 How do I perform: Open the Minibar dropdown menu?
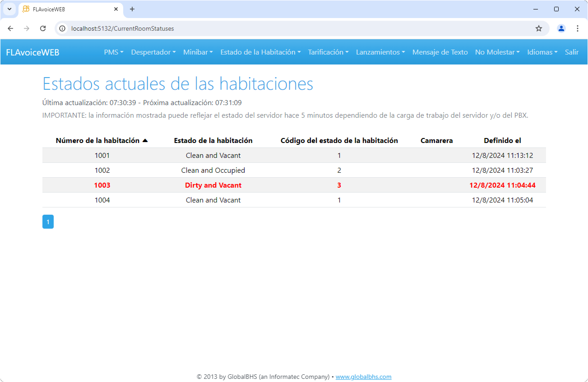click(198, 52)
